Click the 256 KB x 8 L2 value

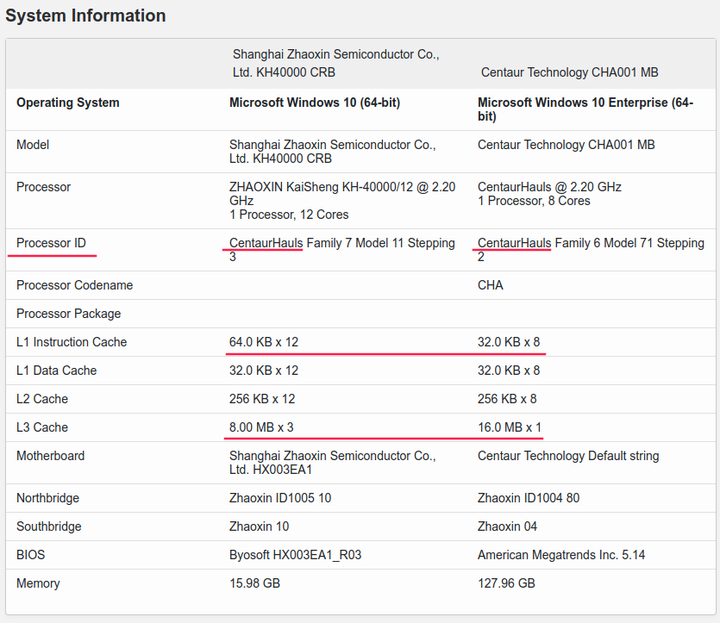(x=508, y=399)
